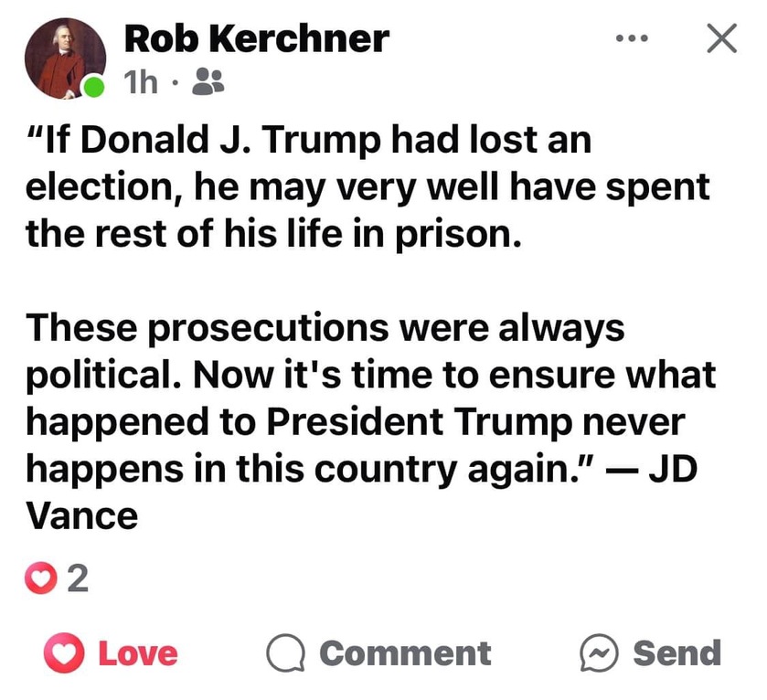Click the words "President Trump" in the post

point(420,421)
